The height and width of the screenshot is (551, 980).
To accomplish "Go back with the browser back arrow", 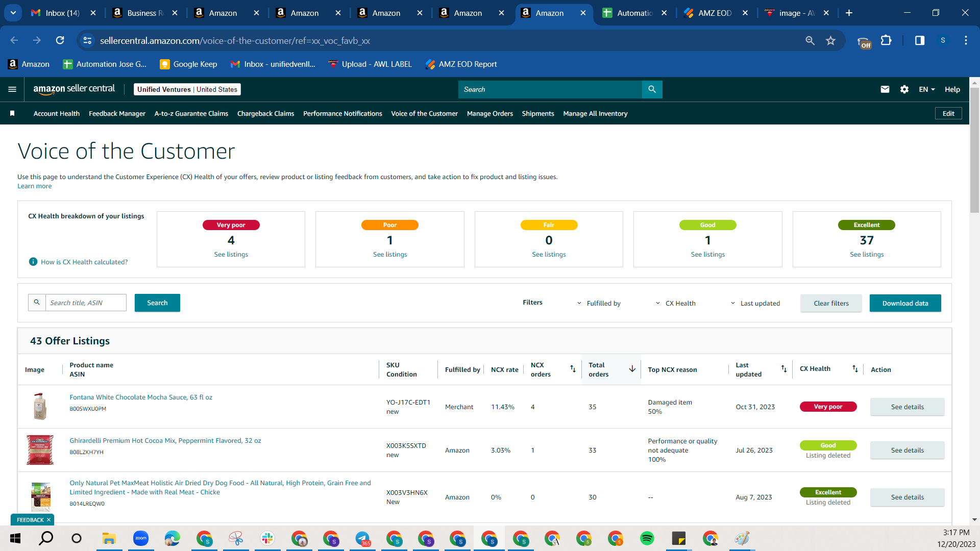I will coord(14,40).
